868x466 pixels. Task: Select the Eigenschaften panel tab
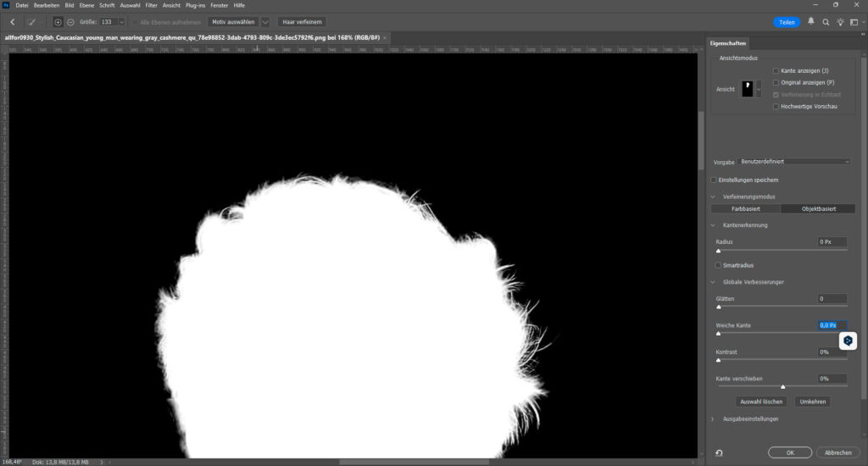point(728,42)
